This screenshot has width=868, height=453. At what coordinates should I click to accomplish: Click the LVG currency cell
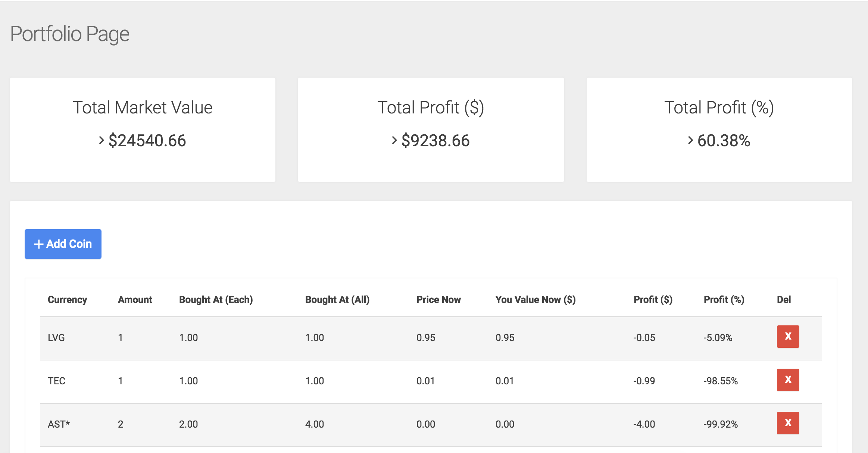click(x=56, y=338)
